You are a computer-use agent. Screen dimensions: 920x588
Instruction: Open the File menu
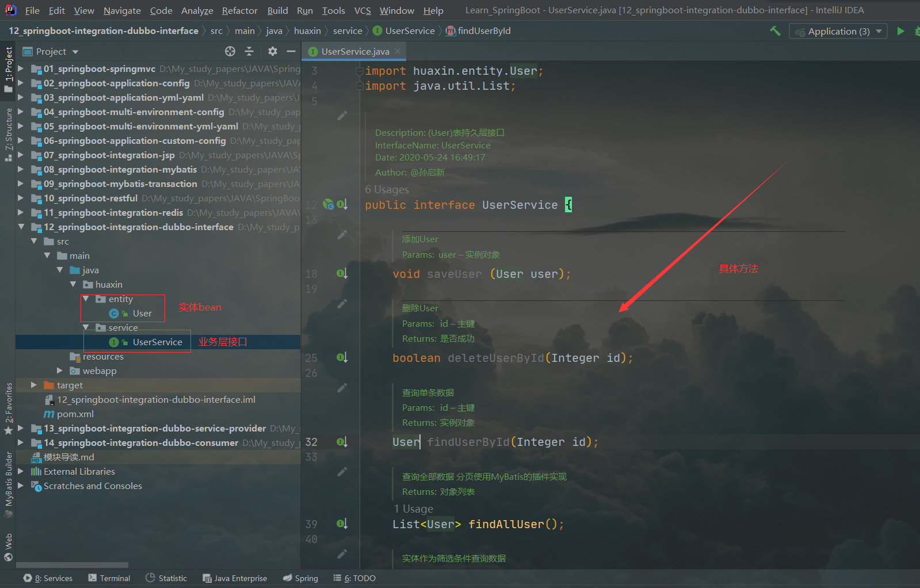32,10
